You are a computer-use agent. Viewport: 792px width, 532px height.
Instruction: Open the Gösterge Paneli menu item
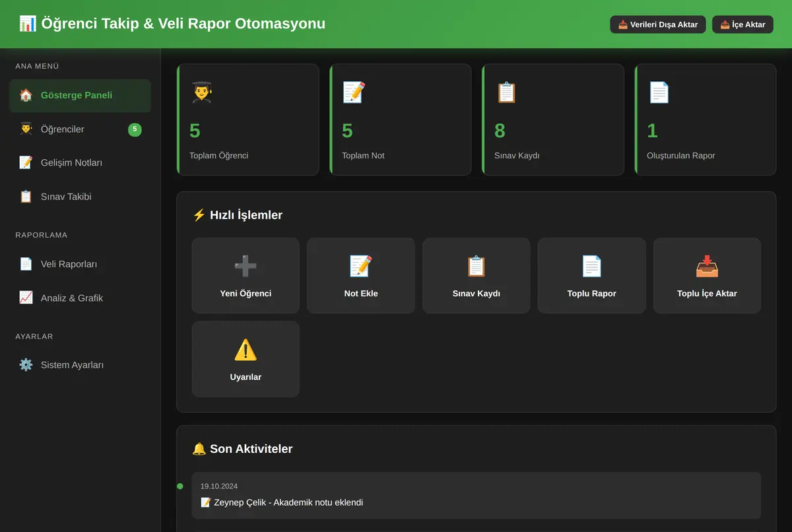click(80, 95)
